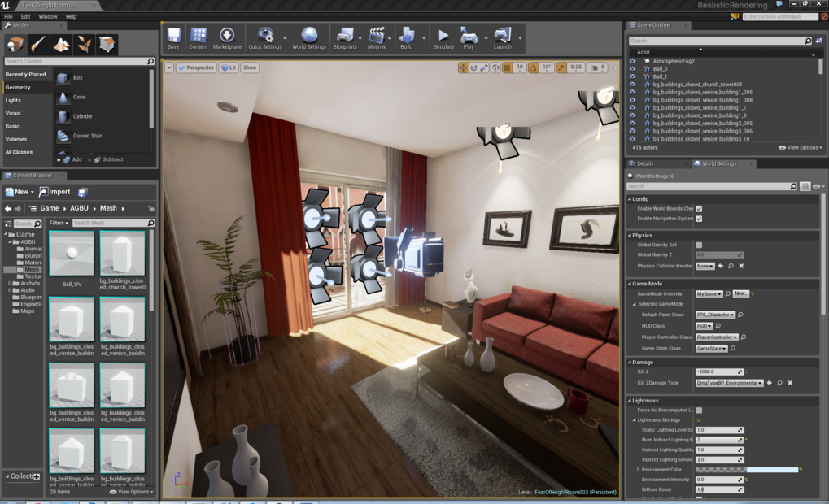Click Import in the Content Browser
This screenshot has width=829, height=504.
(x=56, y=191)
